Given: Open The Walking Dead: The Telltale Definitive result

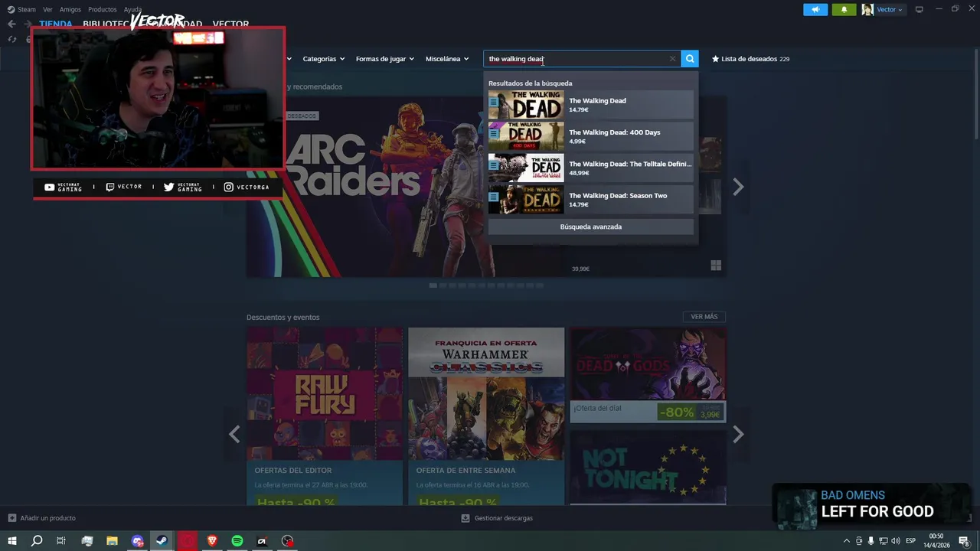Looking at the screenshot, I should click(591, 168).
